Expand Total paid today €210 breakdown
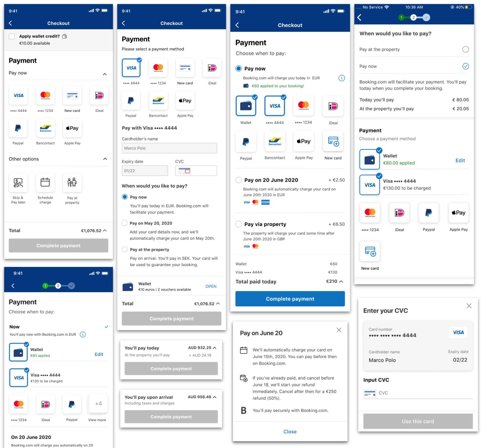Viewport: 481px width, 448px height. pyautogui.click(x=341, y=282)
